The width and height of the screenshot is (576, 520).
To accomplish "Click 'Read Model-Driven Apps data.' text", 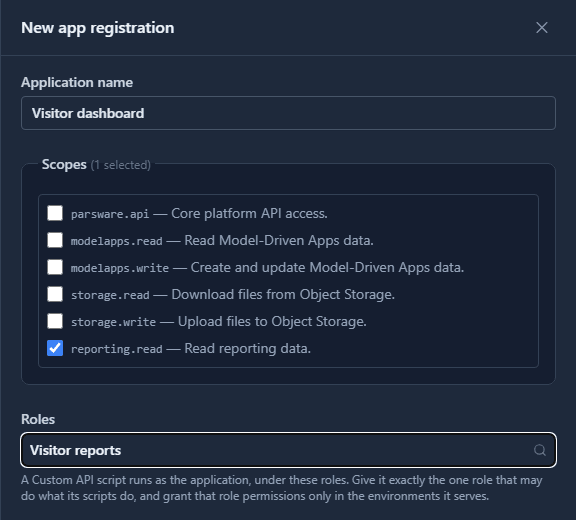I will (279, 241).
